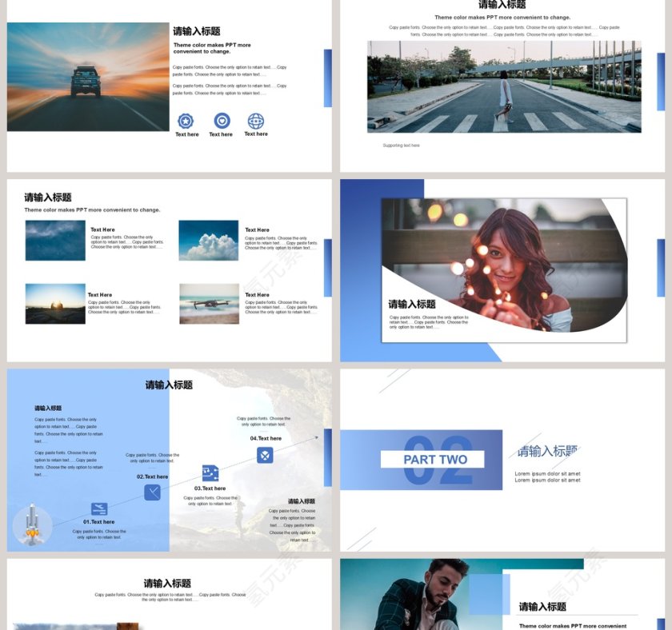
Task: Click the dark storm clouds thumbnail
Action: pyautogui.click(x=55, y=241)
